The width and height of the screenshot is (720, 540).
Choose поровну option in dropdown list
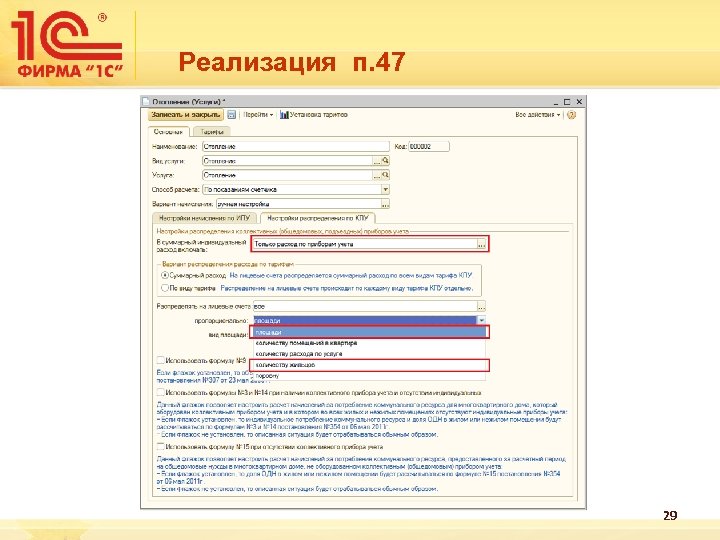point(370,376)
